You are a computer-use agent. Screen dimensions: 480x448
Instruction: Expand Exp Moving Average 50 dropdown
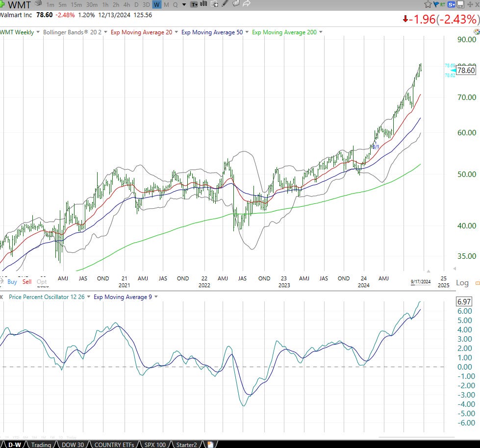[247, 32]
